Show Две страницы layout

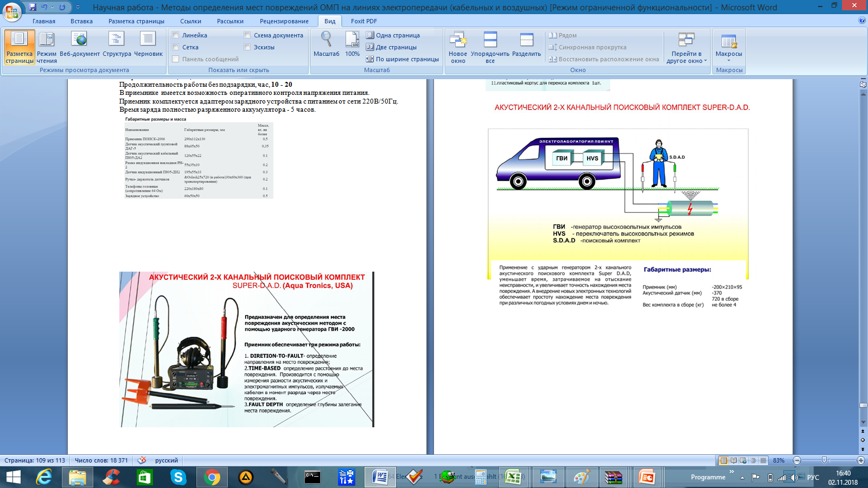coord(392,47)
